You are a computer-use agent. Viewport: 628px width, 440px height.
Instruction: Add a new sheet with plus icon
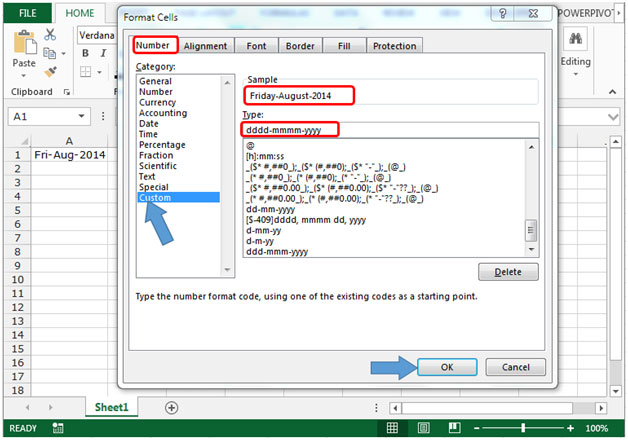coord(171,408)
